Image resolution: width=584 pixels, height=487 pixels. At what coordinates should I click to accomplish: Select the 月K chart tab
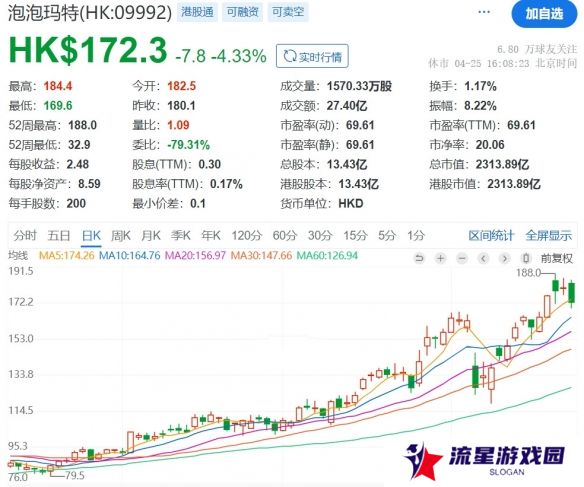point(151,235)
